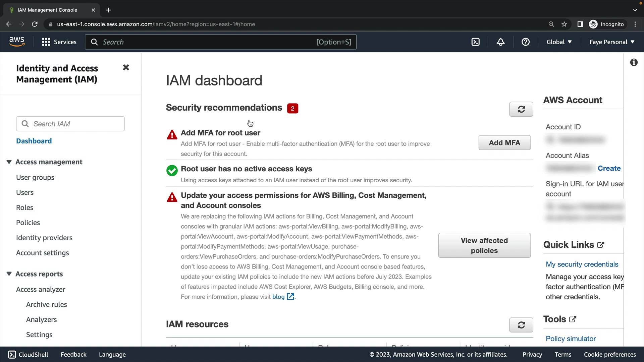This screenshot has height=362, width=644.
Task: Collapse the Access management section
Action: click(9, 162)
